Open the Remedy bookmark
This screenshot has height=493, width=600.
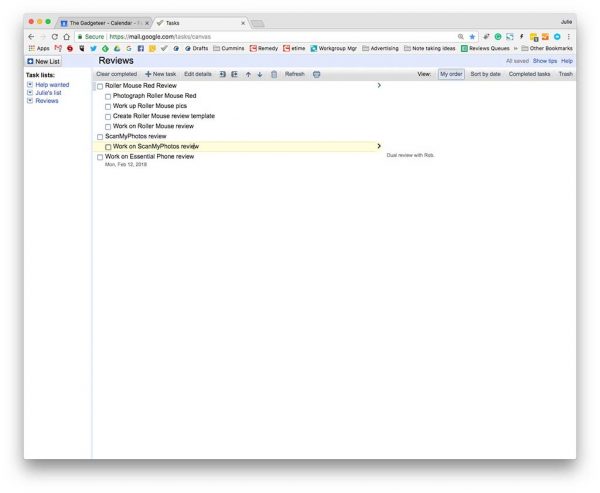[264, 48]
